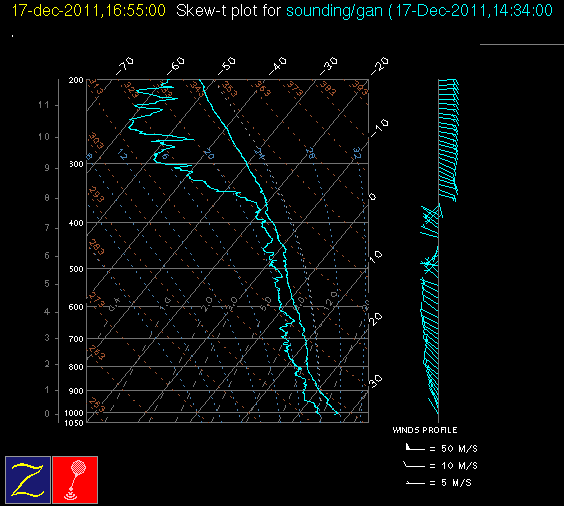Click the 400 pressure level label
The width and height of the screenshot is (564, 506).
pyautogui.click(x=76, y=223)
